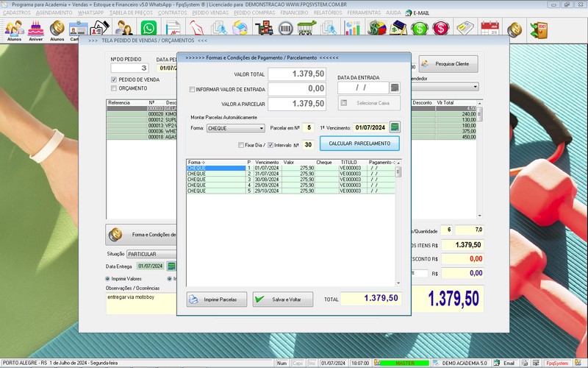Select installment row due 29/10/2024
588x368 pixels.
click(x=290, y=191)
